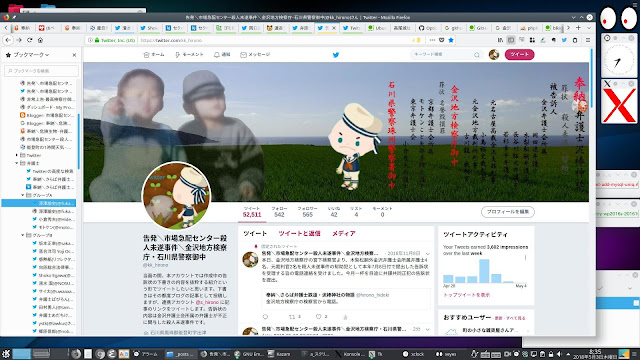View the フォロー following count 542
The width and height of the screenshot is (640, 360).
279,212
